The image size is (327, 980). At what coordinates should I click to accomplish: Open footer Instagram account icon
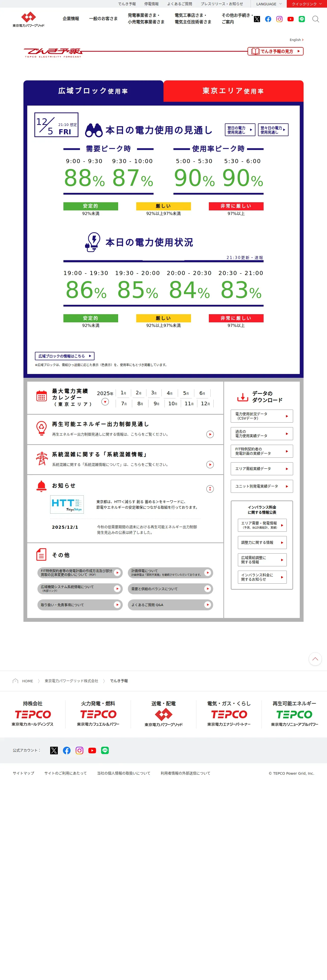click(79, 750)
